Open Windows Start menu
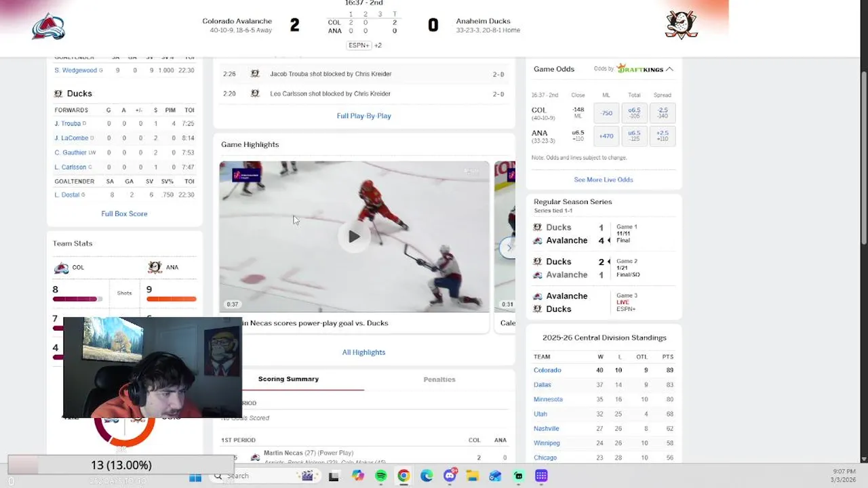 [x=195, y=476]
